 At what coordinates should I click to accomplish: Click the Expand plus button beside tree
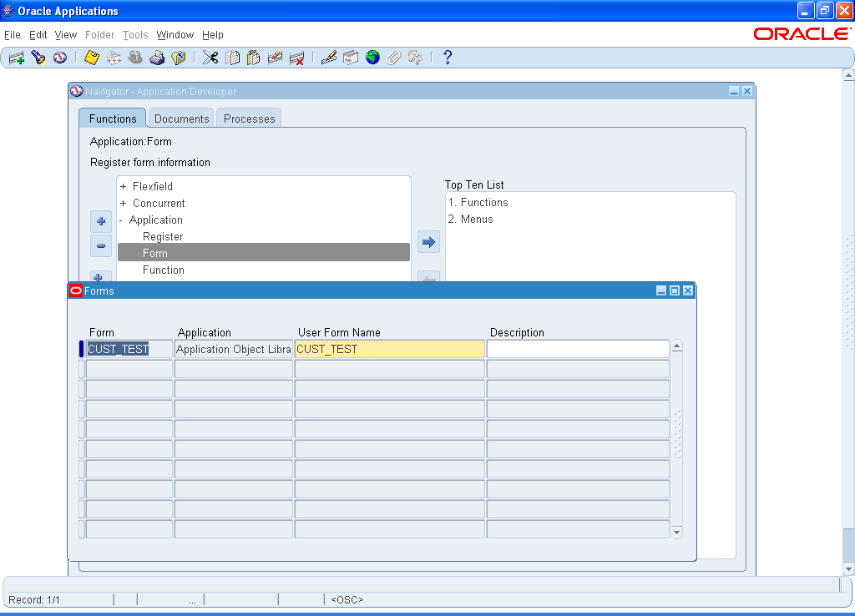pos(101,221)
